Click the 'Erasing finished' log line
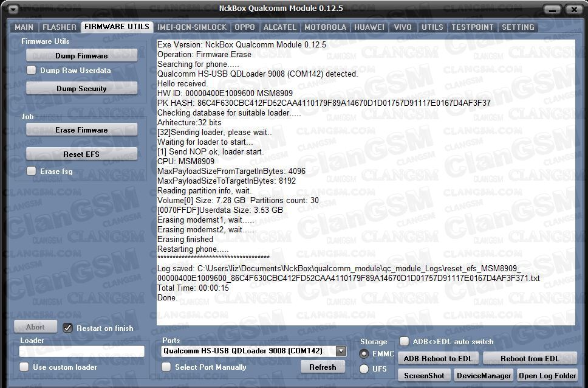588x388 pixels. coord(185,239)
